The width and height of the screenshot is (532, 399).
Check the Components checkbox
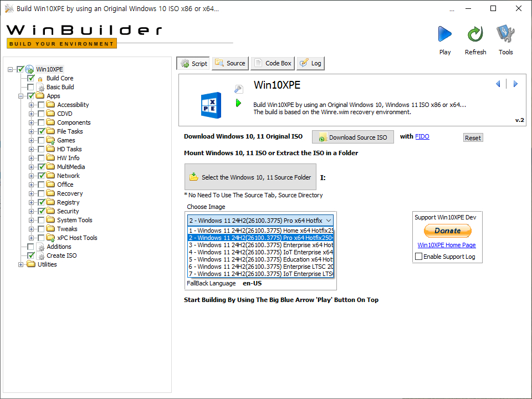click(x=41, y=122)
